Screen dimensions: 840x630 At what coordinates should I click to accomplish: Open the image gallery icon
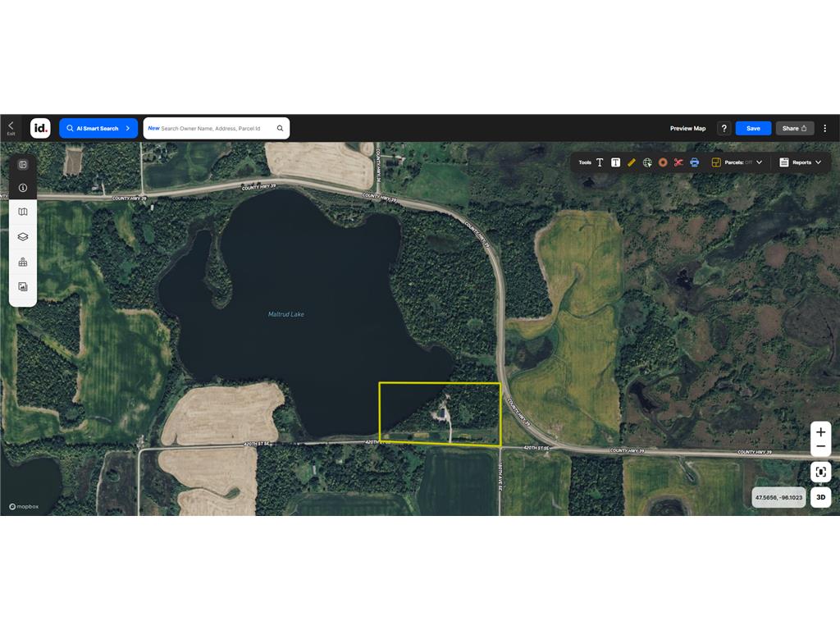click(23, 286)
